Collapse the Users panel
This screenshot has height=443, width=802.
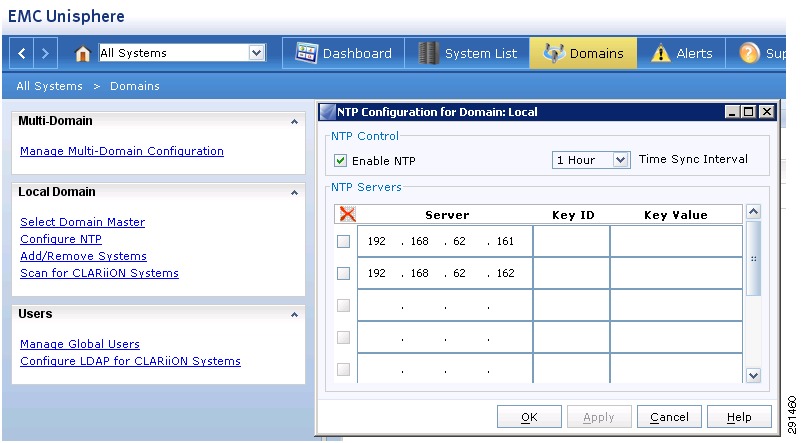pyautogui.click(x=294, y=314)
